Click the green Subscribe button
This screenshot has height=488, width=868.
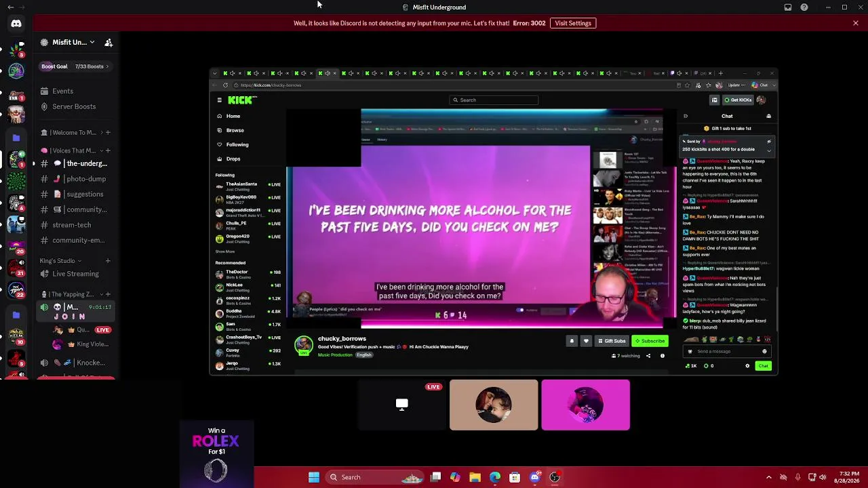[x=650, y=341]
